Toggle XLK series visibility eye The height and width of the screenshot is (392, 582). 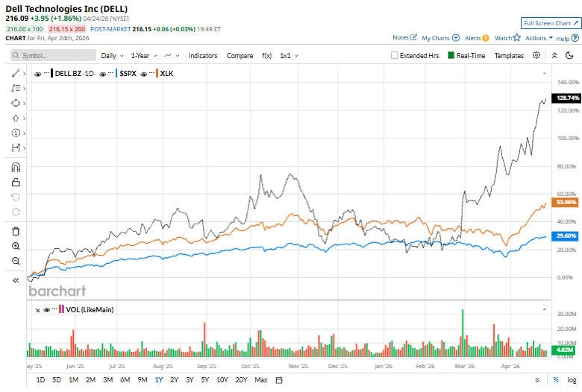[x=144, y=75]
